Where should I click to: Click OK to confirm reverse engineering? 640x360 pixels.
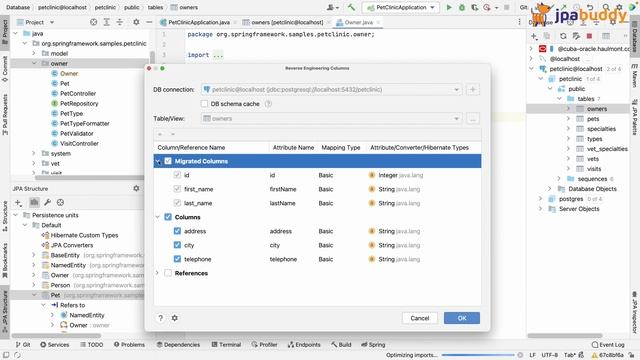[462, 318]
